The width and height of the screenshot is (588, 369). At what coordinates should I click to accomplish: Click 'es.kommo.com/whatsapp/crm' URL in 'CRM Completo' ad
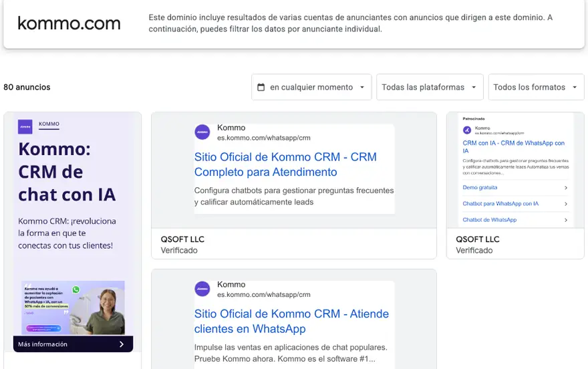264,138
